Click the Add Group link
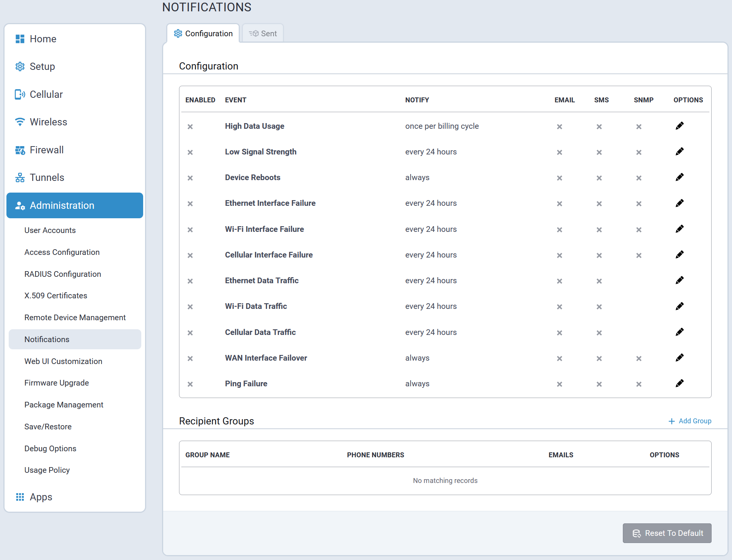This screenshot has width=732, height=560. click(x=690, y=421)
